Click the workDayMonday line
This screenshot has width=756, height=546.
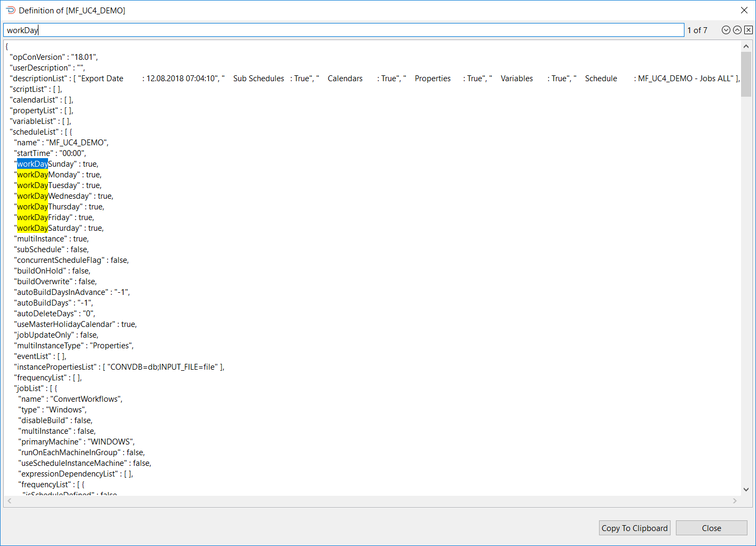coord(58,175)
